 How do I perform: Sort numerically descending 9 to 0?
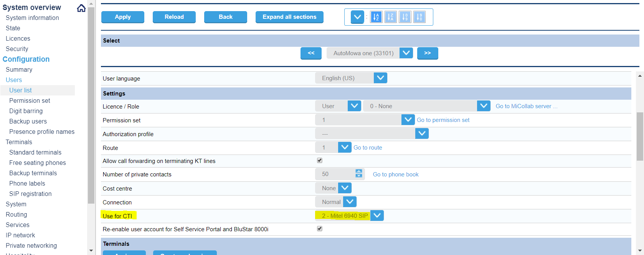pyautogui.click(x=419, y=17)
